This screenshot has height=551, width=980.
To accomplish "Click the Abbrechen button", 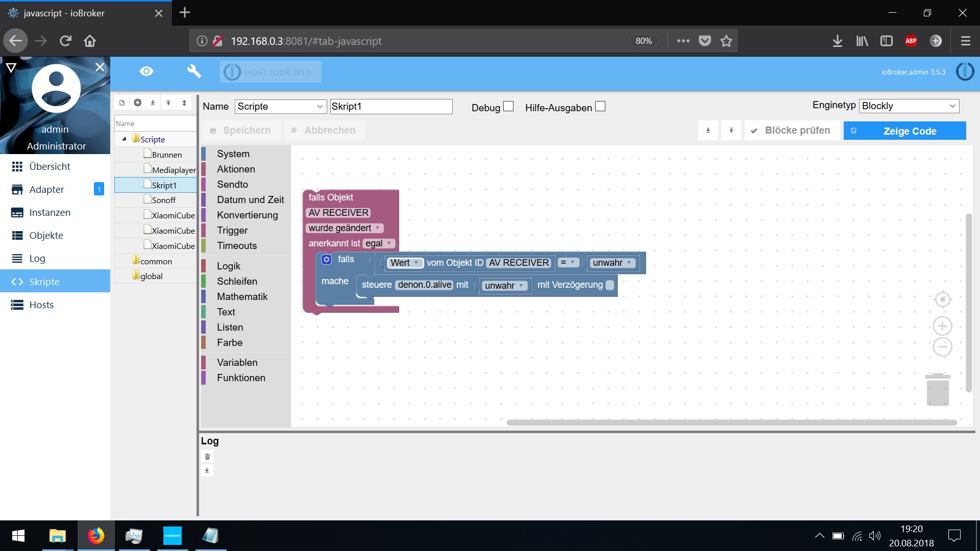I will [324, 131].
